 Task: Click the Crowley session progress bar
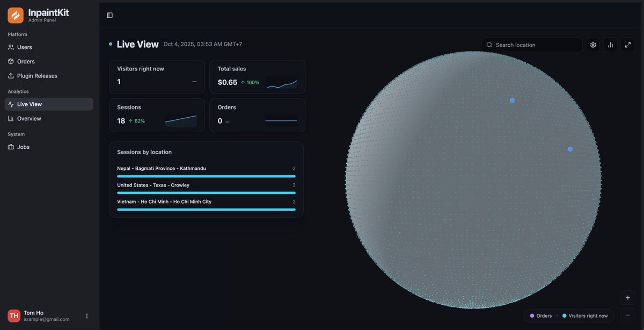click(206, 193)
